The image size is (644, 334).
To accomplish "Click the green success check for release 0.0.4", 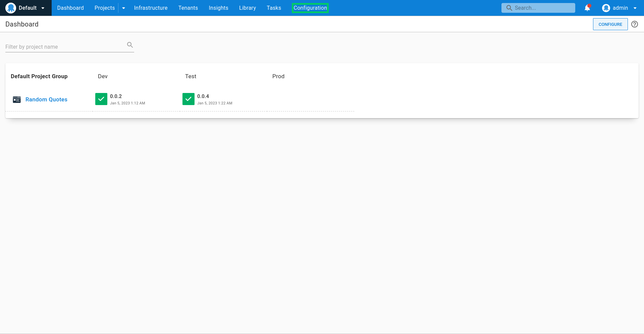I will point(189,99).
